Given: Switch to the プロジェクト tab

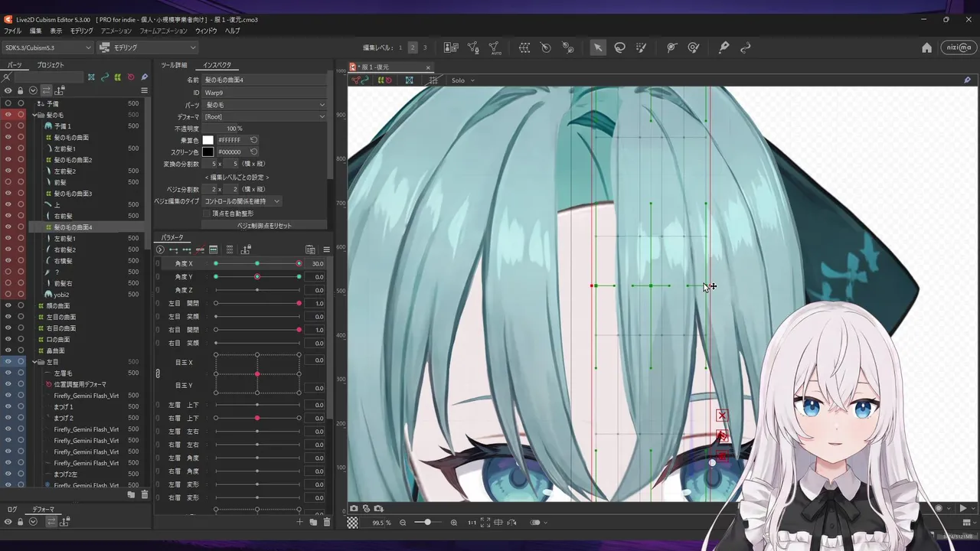Looking at the screenshot, I should (51, 65).
